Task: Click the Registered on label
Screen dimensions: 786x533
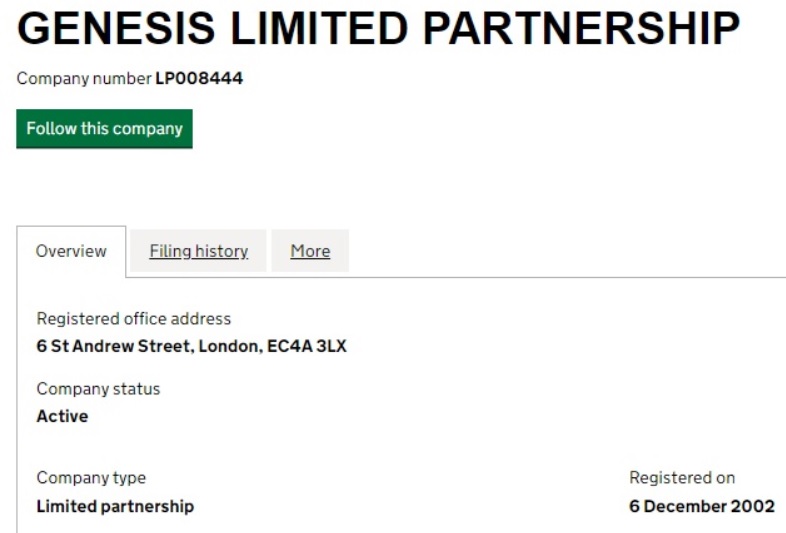Action: pyautogui.click(x=682, y=478)
